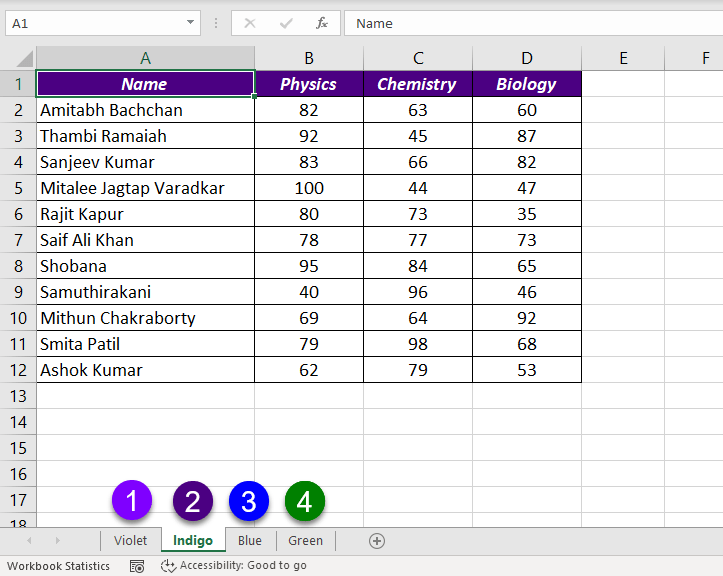Click cell Rajit Kapur
This screenshot has height=576, width=723.
(145, 214)
